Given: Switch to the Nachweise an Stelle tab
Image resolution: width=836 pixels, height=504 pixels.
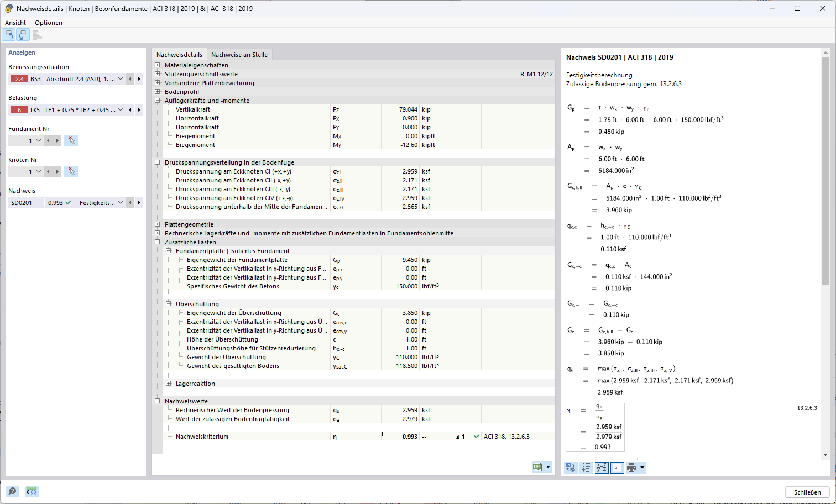Looking at the screenshot, I should point(240,55).
